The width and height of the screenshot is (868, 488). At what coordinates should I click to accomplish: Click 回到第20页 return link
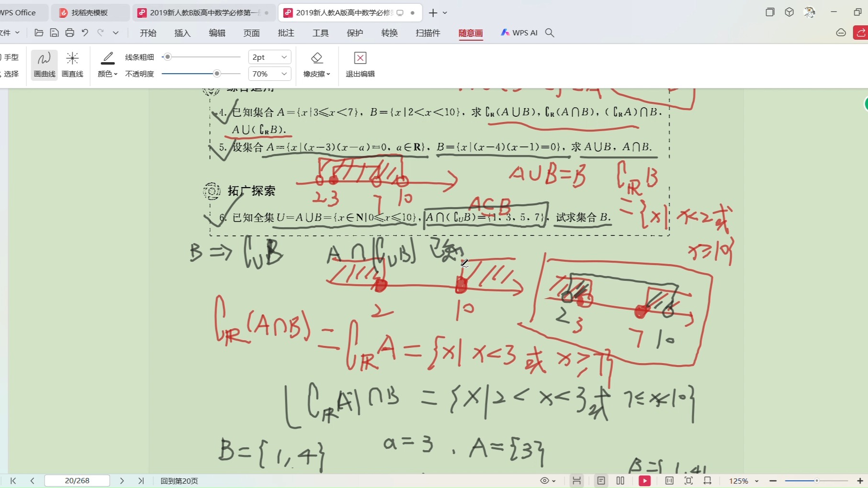pyautogui.click(x=179, y=481)
